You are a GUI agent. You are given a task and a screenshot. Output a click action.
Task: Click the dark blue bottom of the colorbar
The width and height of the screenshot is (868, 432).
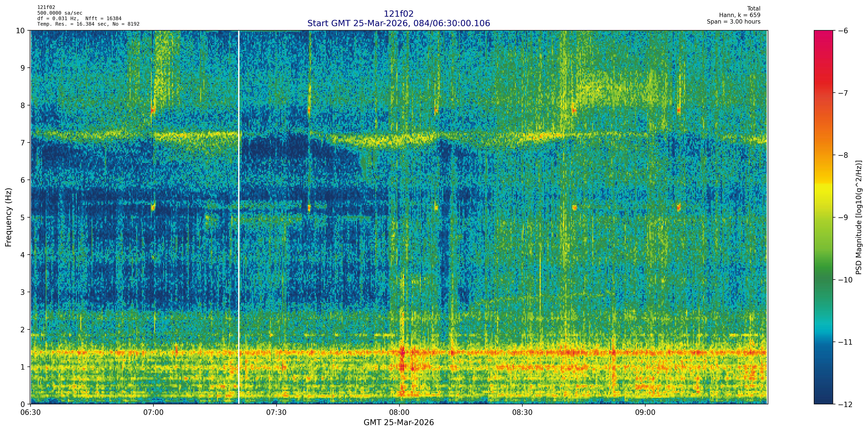coord(823,398)
